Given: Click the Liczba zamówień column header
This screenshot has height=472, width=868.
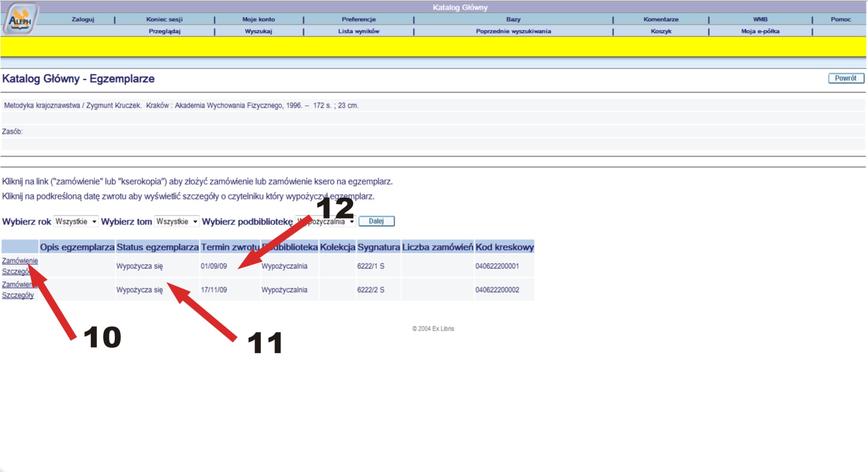Looking at the screenshot, I should click(x=437, y=247).
